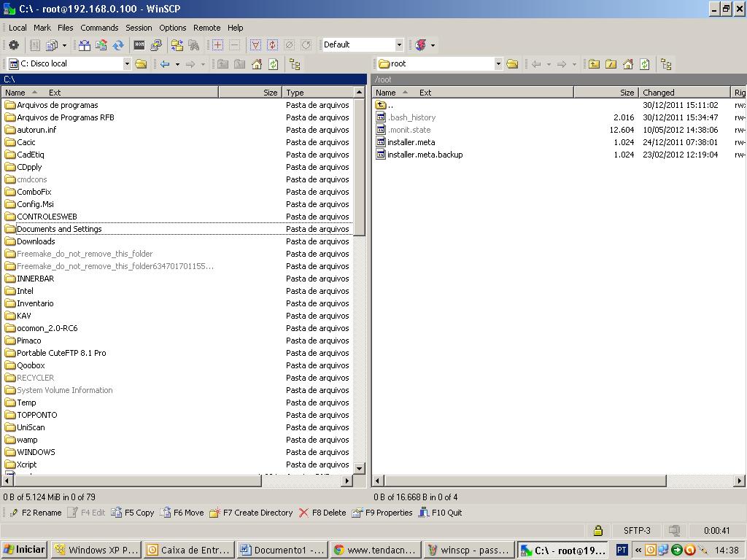747x560 pixels.
Task: Open the Commands menu
Action: [99, 28]
